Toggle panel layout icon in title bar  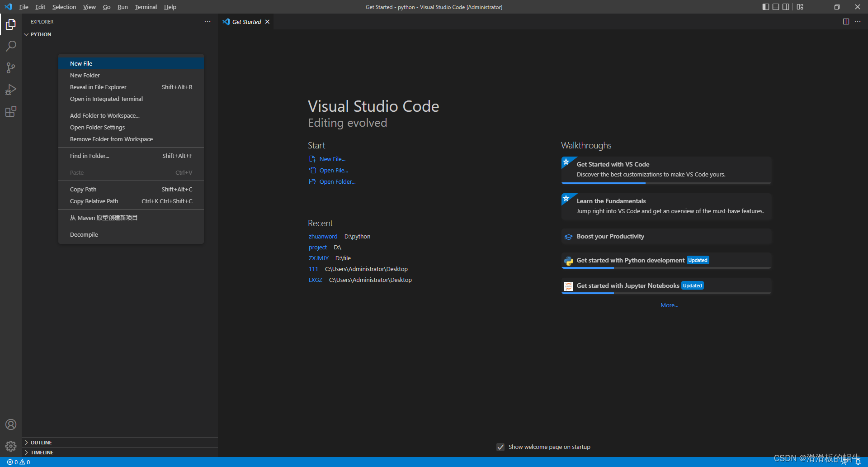click(x=776, y=7)
